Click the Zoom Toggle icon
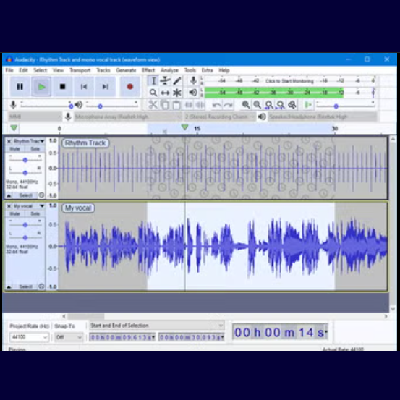 [x=292, y=105]
